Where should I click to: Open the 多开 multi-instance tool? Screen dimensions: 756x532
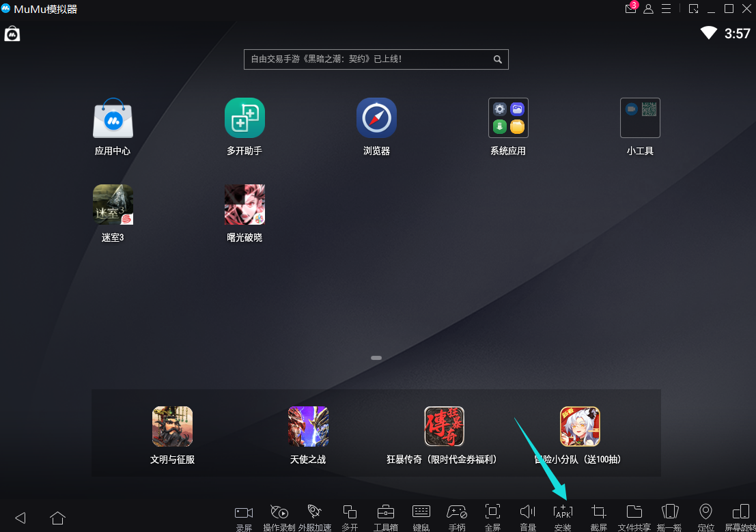coord(350,518)
